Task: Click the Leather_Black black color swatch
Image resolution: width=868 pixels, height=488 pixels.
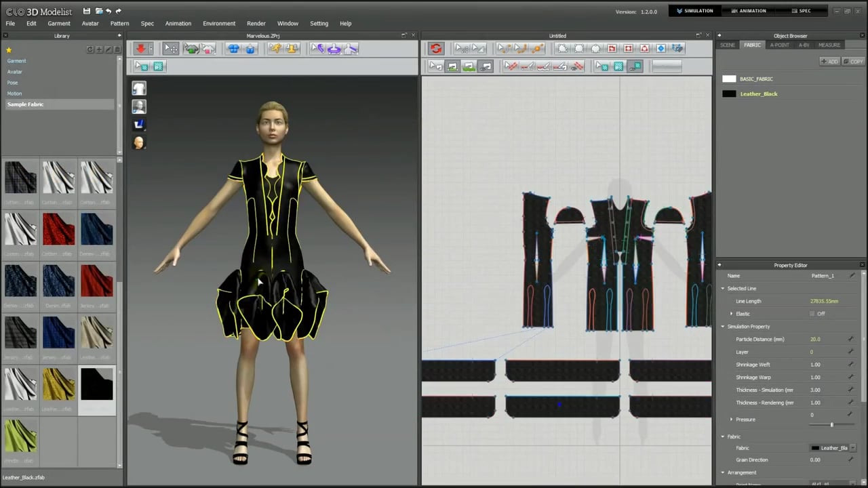Action: (x=729, y=94)
